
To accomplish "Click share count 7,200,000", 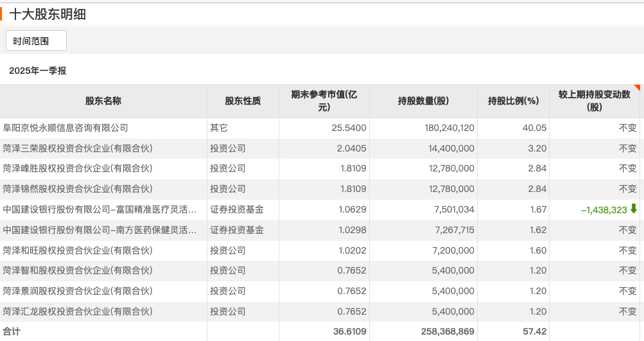I will pyautogui.click(x=453, y=250).
